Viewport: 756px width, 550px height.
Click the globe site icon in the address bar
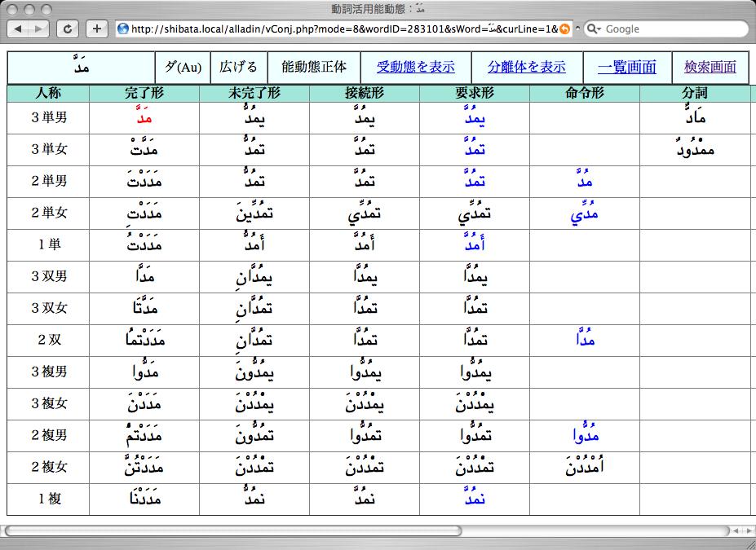click(x=123, y=29)
